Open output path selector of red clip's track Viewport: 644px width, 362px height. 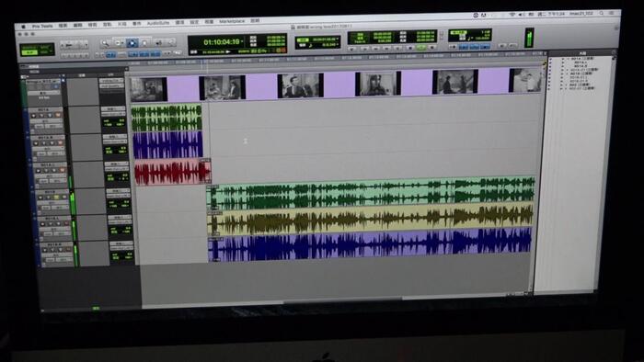pos(116,169)
